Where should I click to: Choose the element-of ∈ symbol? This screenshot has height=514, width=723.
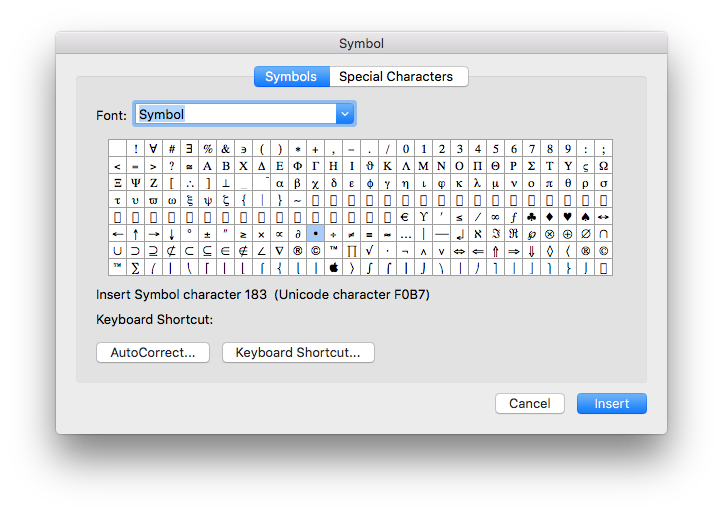225,251
